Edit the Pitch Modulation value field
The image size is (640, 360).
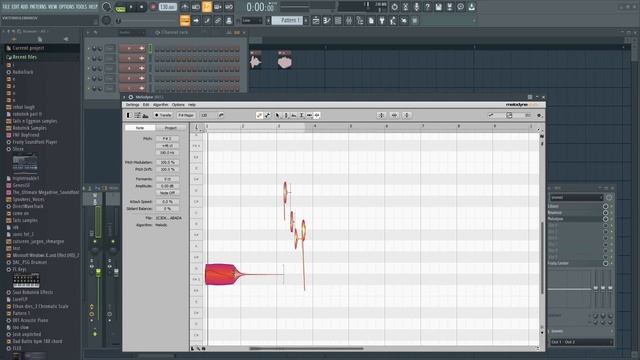[x=167, y=162]
